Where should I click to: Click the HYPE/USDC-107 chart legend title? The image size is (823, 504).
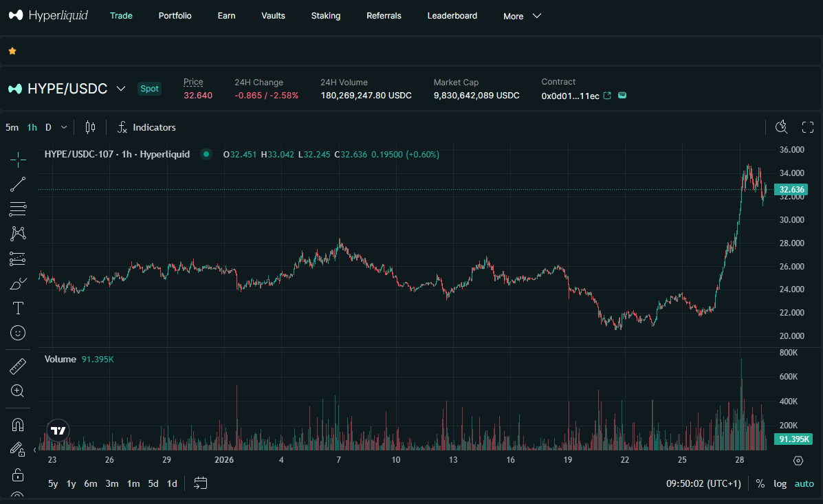click(x=117, y=154)
